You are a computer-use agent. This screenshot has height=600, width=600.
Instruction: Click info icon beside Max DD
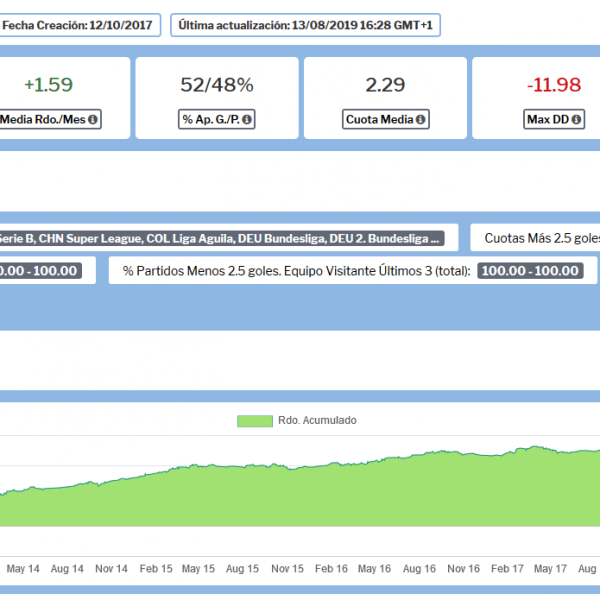[x=576, y=119]
